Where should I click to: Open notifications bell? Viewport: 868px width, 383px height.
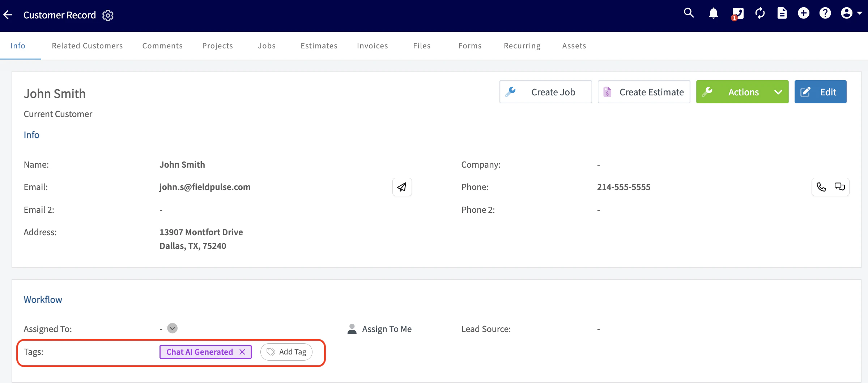pyautogui.click(x=713, y=13)
